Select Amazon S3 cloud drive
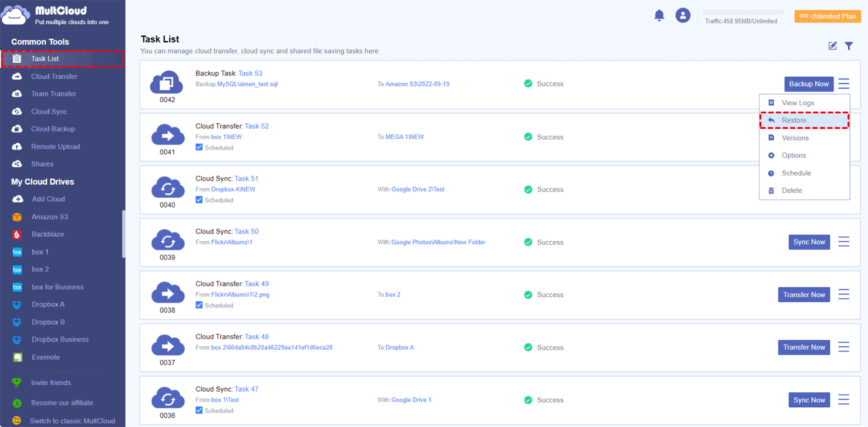 point(50,217)
